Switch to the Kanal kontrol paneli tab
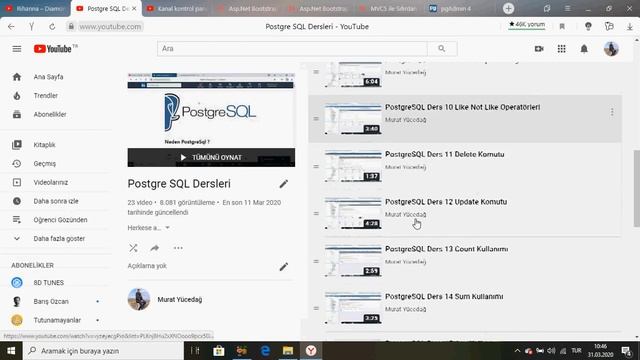The height and width of the screenshot is (360, 640). coord(177,9)
